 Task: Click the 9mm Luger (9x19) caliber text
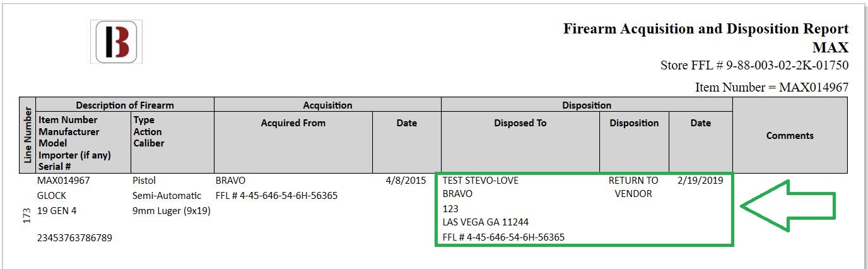click(172, 210)
